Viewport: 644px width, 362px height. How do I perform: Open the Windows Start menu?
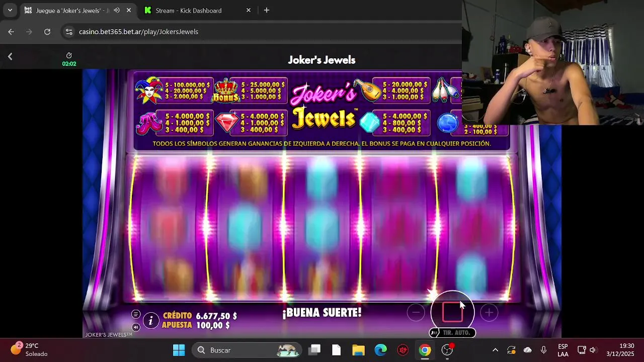coord(179,350)
